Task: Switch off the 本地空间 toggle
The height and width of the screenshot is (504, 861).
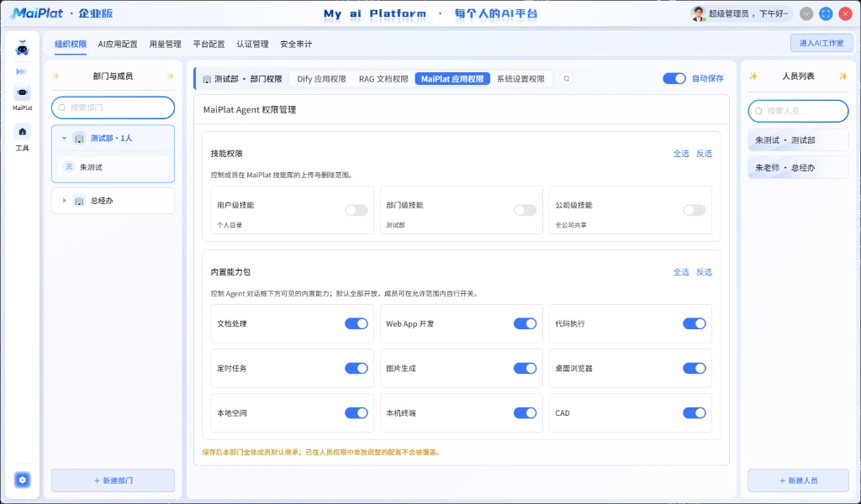Action: (357, 413)
